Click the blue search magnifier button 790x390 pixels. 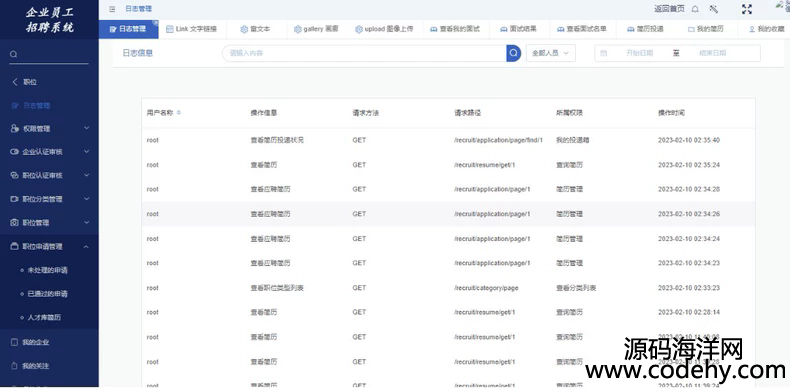(x=513, y=53)
